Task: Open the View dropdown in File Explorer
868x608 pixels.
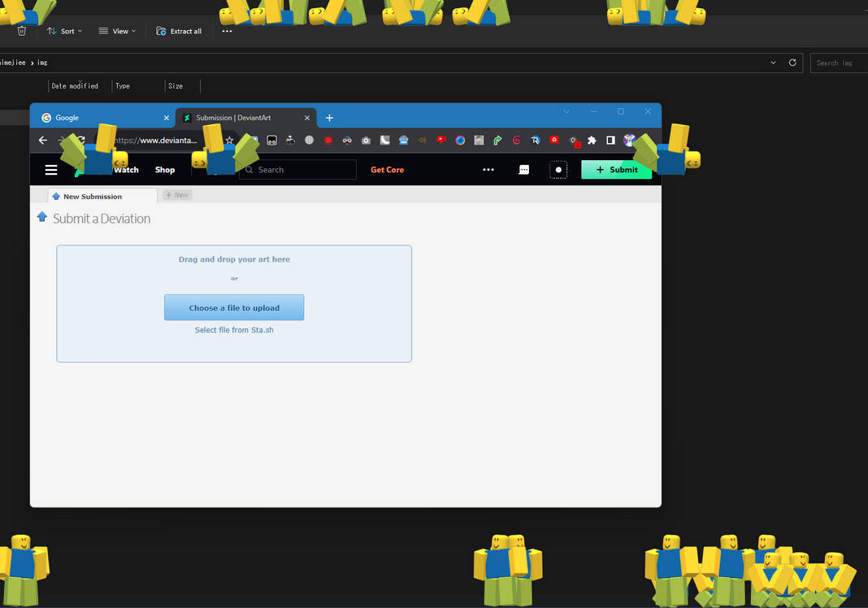Action: pos(117,31)
